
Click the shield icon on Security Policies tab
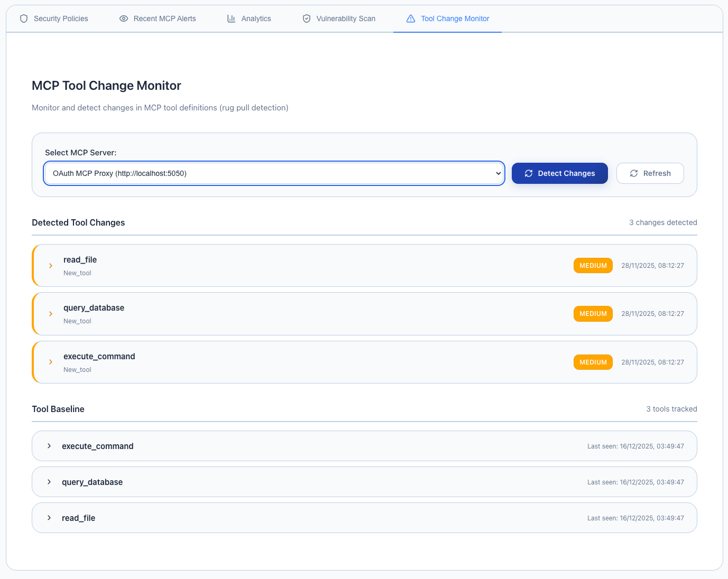[23, 18]
